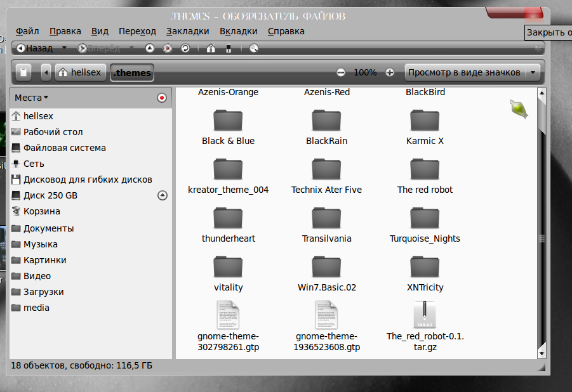
Task: Select the Technix Ater Five folder icon
Action: [x=326, y=169]
